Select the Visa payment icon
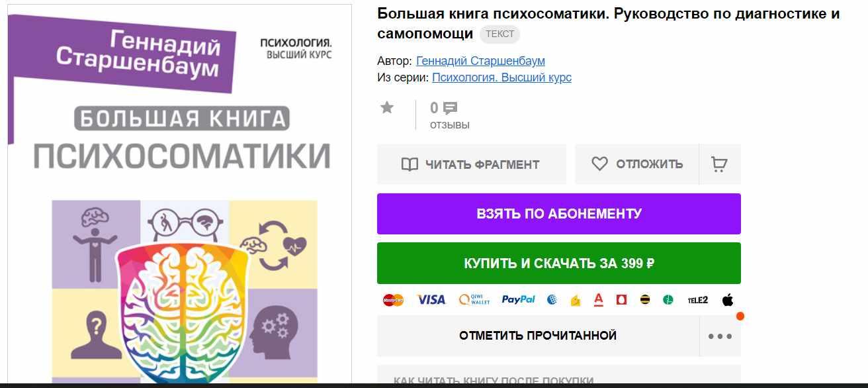Viewport: 868px width, 388px height. tap(431, 300)
